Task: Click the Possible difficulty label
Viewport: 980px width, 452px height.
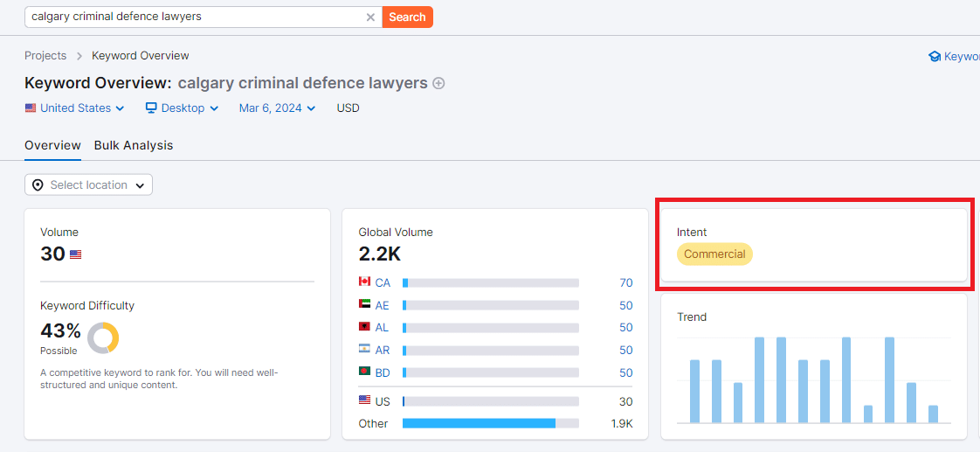Action: click(x=59, y=351)
